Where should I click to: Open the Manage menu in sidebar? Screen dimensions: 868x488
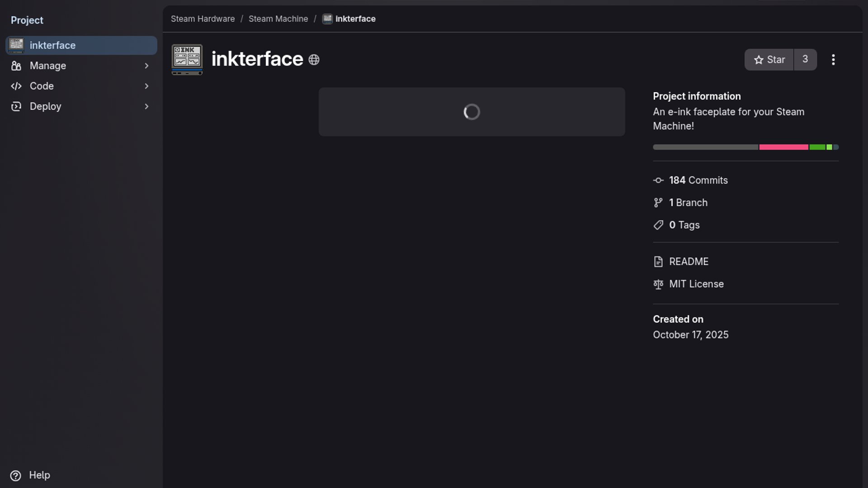coord(81,66)
